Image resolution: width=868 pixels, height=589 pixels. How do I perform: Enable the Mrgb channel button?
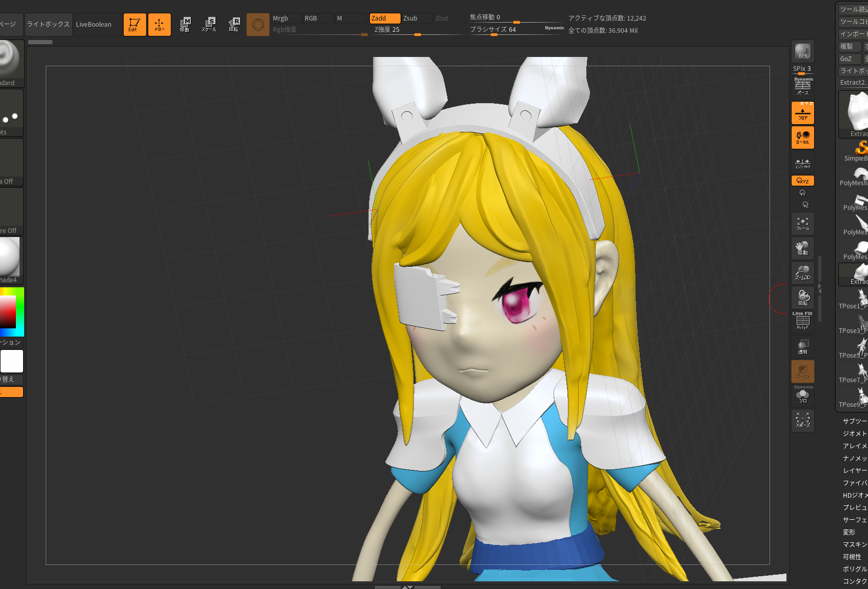(286, 18)
